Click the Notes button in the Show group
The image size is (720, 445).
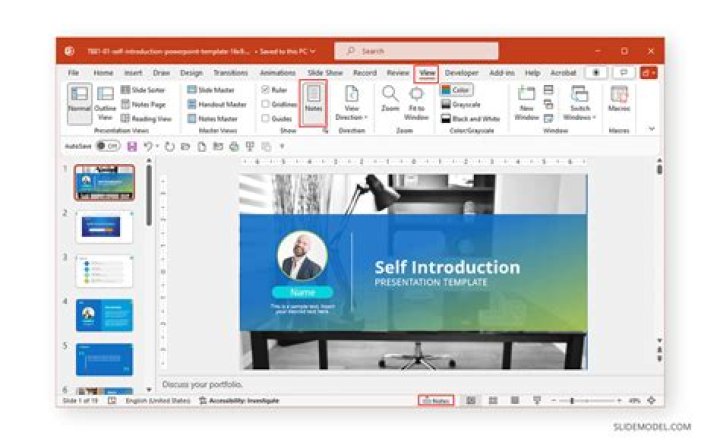(314, 102)
